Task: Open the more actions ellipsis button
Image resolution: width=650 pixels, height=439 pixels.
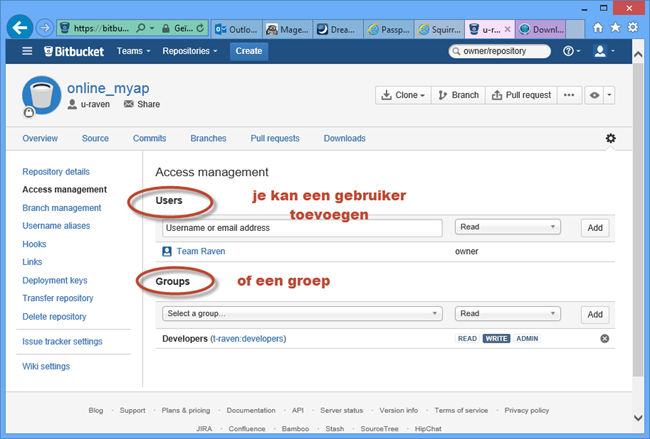Action: [x=569, y=95]
